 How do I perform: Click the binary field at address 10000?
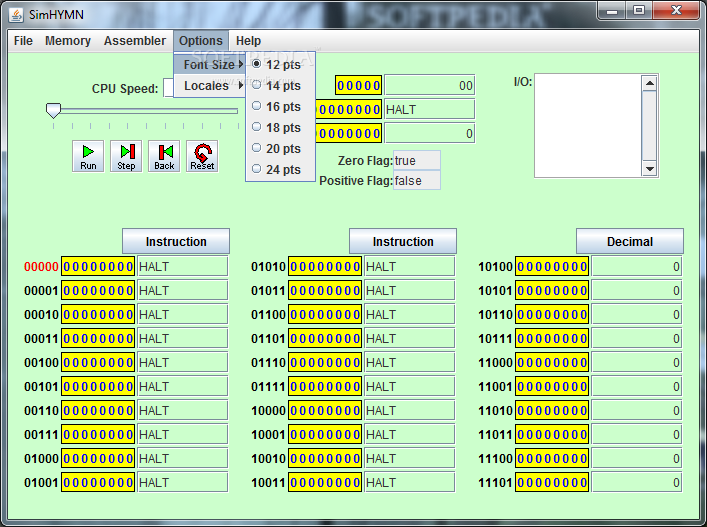pos(325,410)
